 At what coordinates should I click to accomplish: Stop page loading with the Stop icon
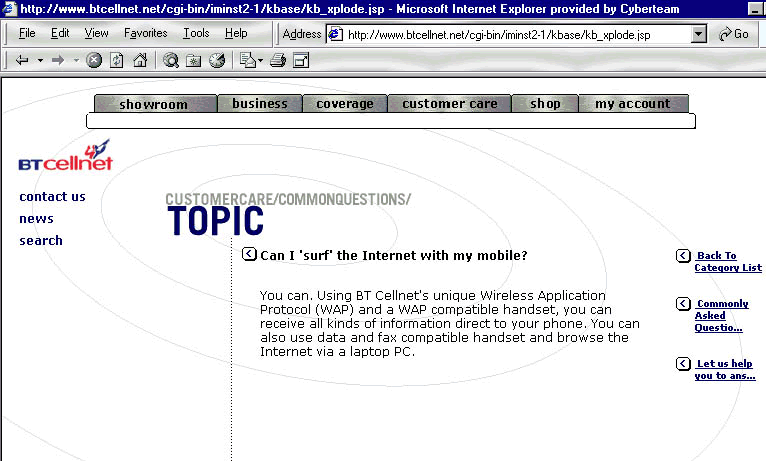coord(94,60)
